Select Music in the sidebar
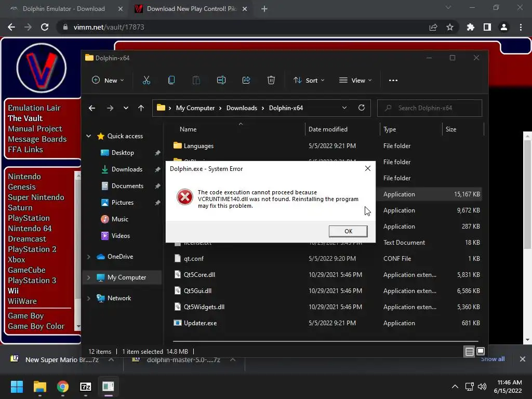532x399 pixels. (120, 219)
